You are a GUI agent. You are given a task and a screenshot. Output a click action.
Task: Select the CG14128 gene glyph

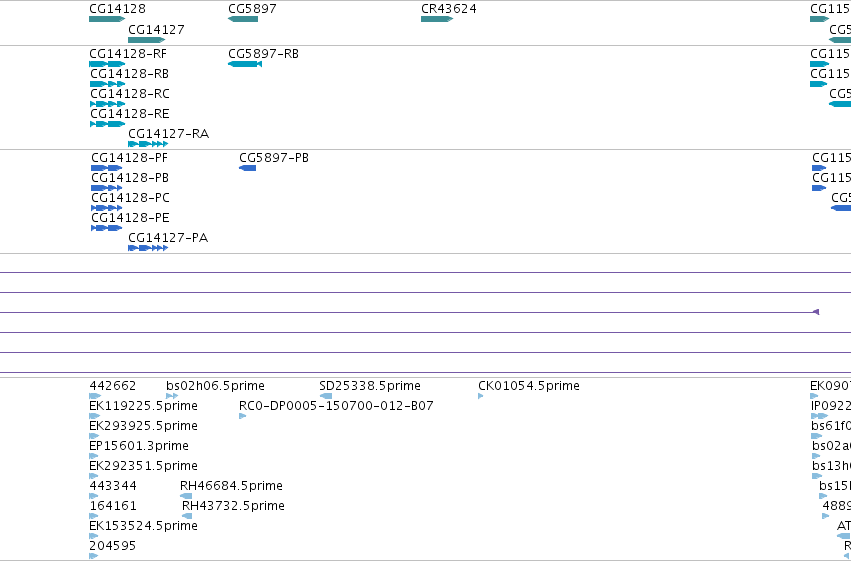pos(107,19)
